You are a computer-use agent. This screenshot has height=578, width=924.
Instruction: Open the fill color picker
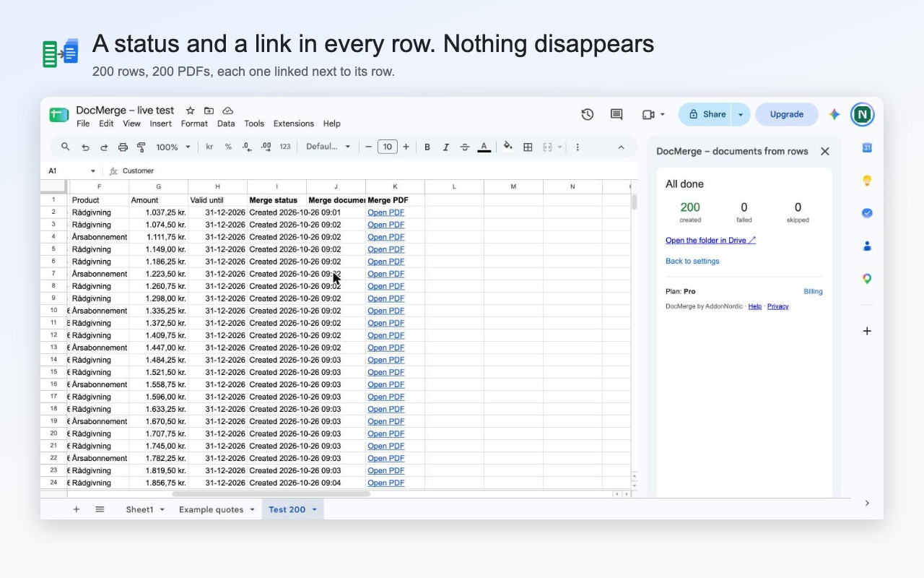(508, 146)
